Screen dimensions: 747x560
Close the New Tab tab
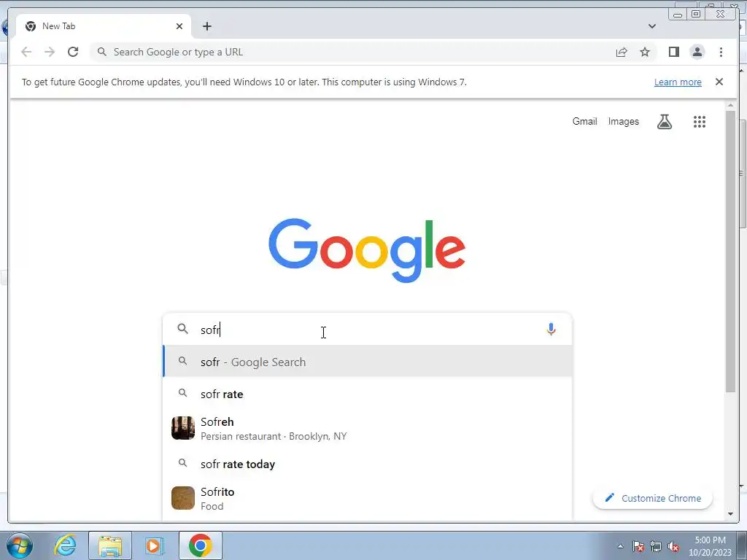coord(179,26)
